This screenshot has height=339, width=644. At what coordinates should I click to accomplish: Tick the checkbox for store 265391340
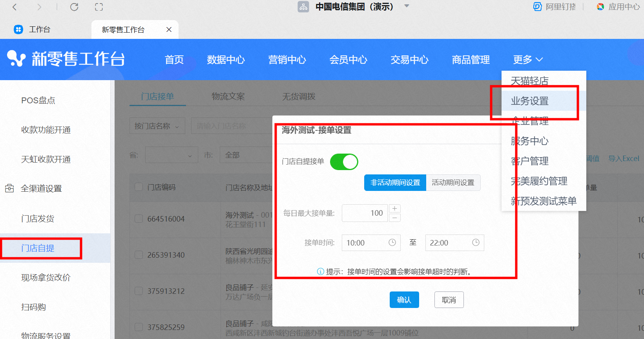pos(139,255)
